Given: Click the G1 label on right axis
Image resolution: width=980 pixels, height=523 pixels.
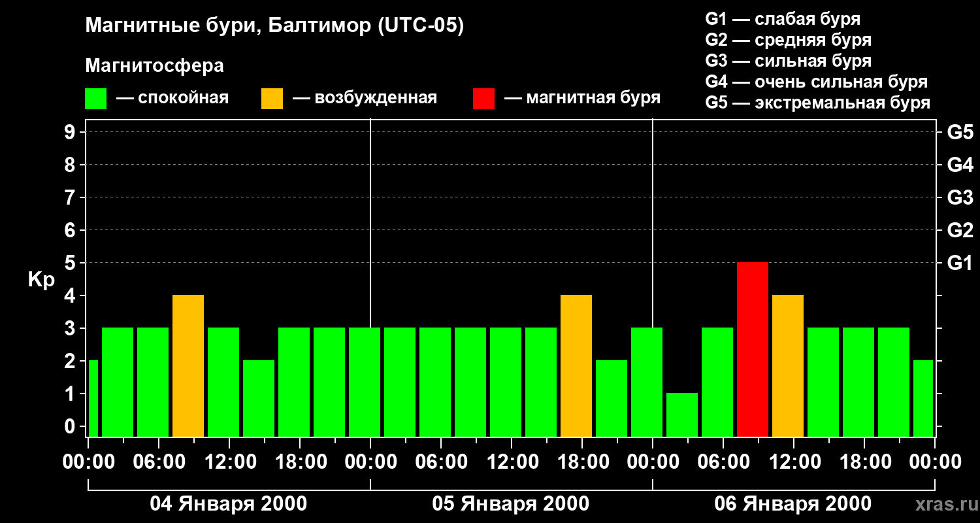Looking at the screenshot, I should (x=960, y=263).
